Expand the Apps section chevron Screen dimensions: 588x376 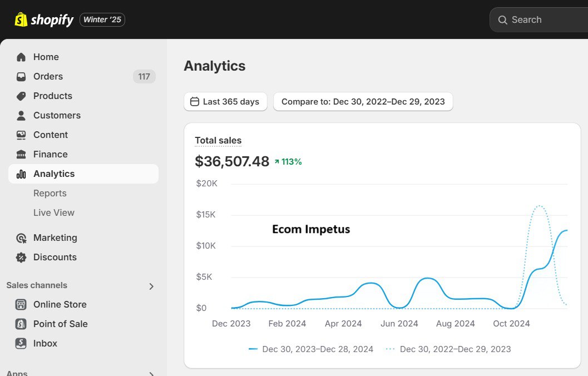coord(151,373)
